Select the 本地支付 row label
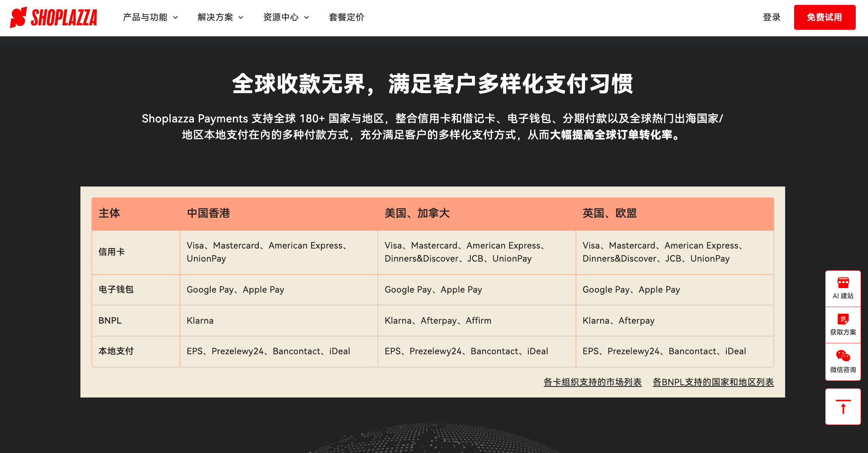868x453 pixels. [x=116, y=351]
